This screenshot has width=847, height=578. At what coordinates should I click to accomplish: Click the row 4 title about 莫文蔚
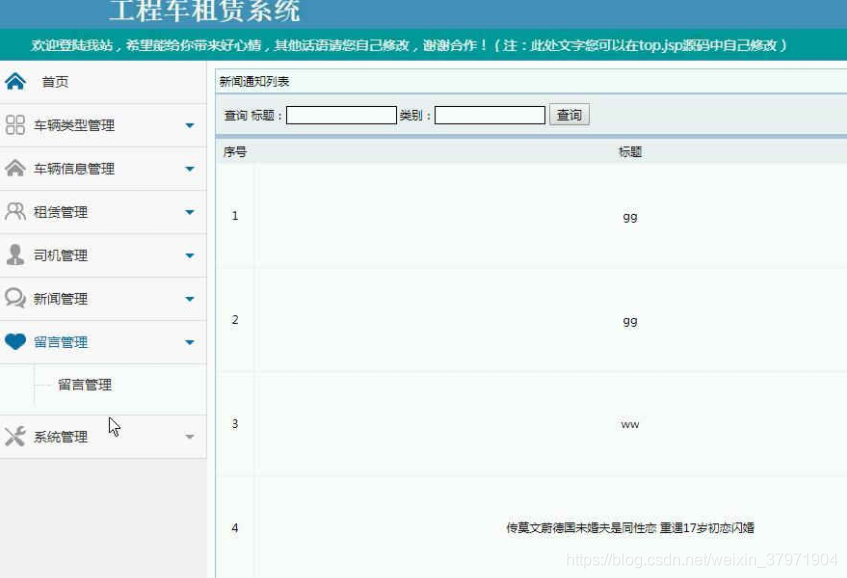[630, 528]
